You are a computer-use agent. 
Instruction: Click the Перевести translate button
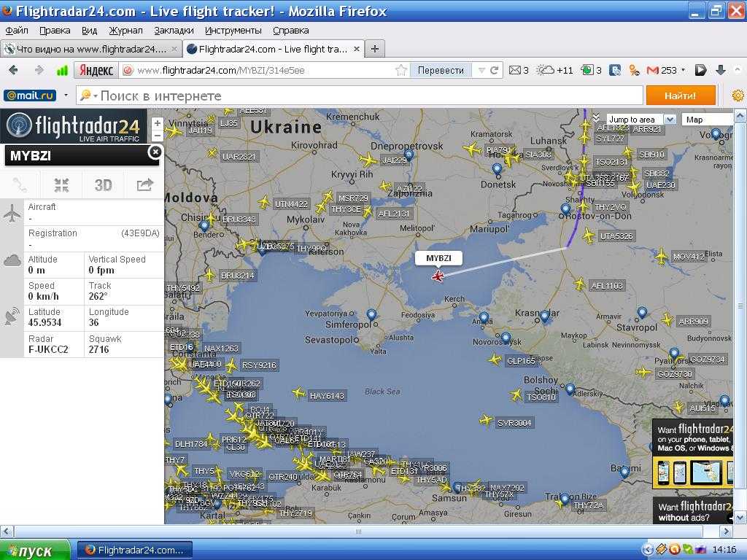[x=441, y=71]
